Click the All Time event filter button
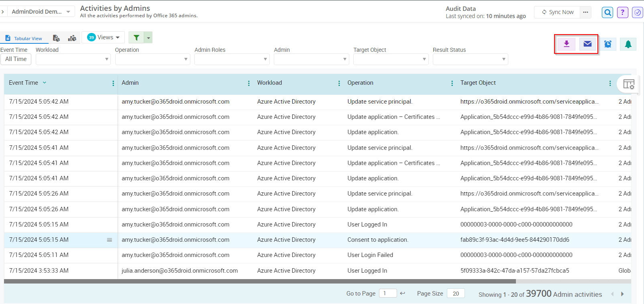The width and height of the screenshot is (644, 304). coord(16,59)
